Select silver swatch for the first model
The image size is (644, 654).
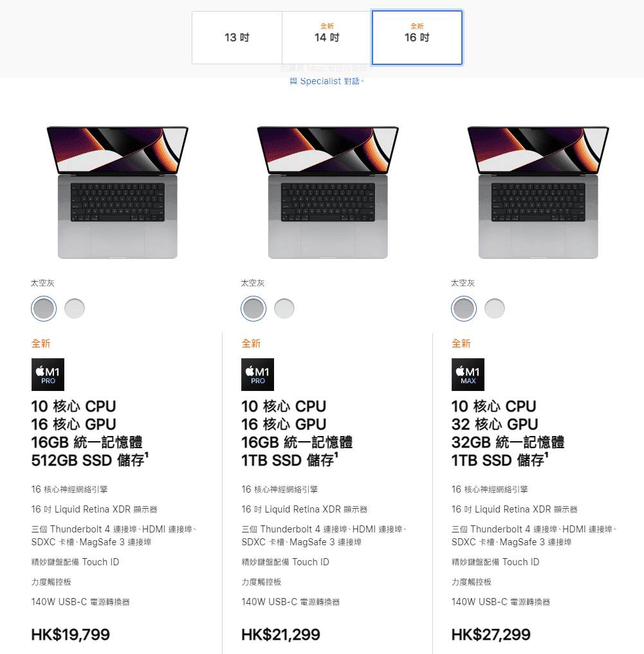pos(74,309)
